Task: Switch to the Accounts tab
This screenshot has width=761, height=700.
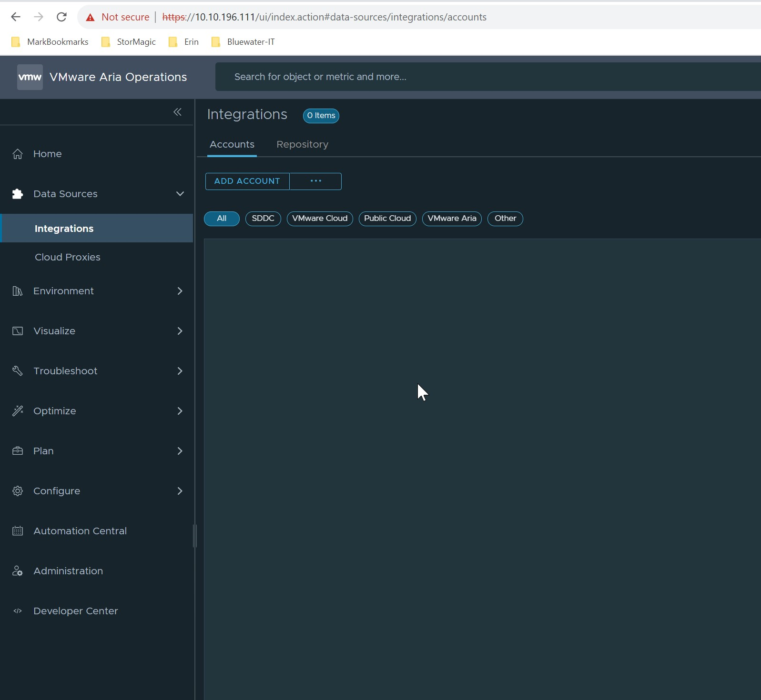Action: [232, 145]
